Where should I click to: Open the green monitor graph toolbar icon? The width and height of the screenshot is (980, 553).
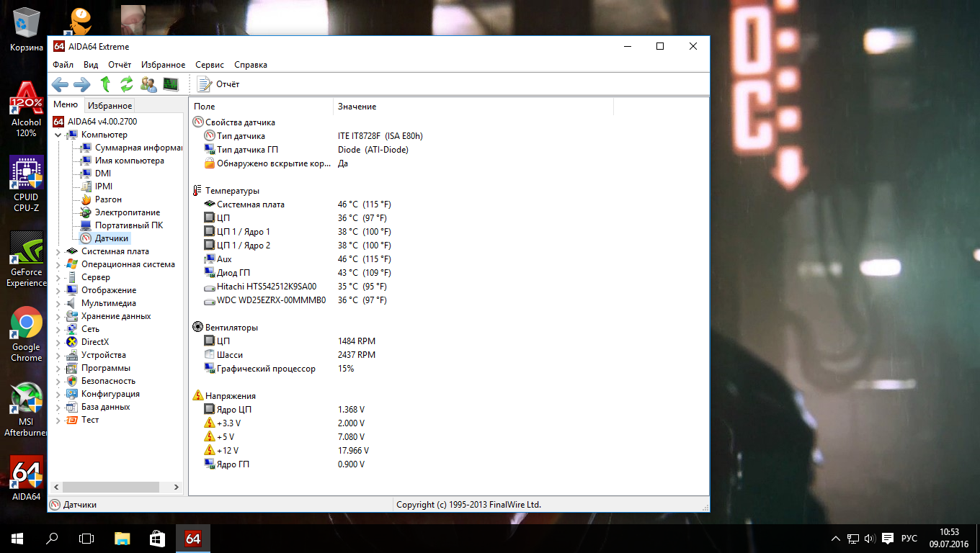(x=171, y=84)
